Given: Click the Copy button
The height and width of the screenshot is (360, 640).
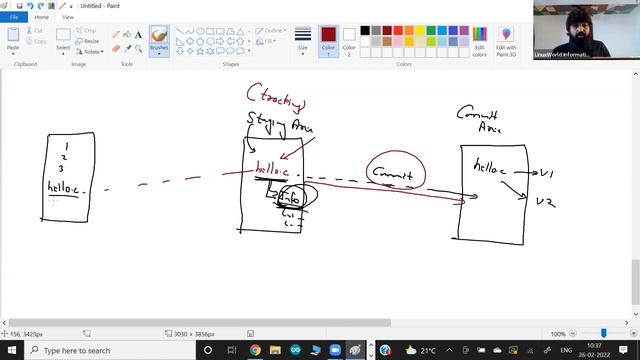Looking at the screenshot, I should point(36,41).
